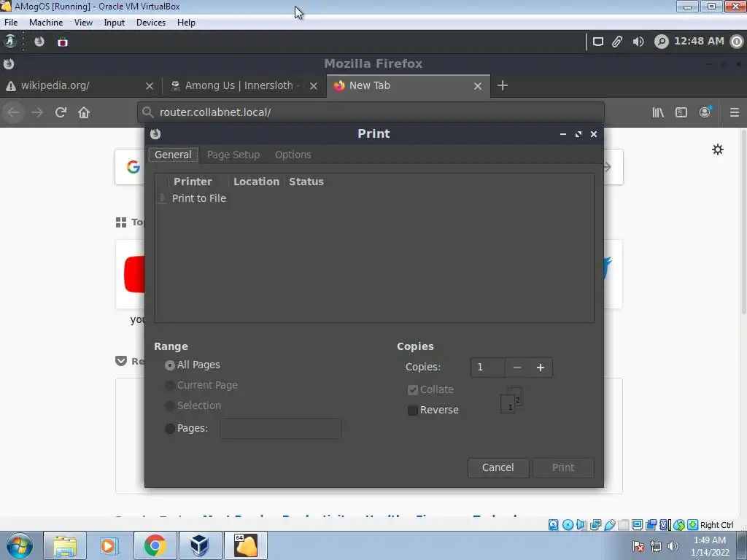Decrease copies with minus button
This screenshot has width=747, height=560.
(x=517, y=367)
